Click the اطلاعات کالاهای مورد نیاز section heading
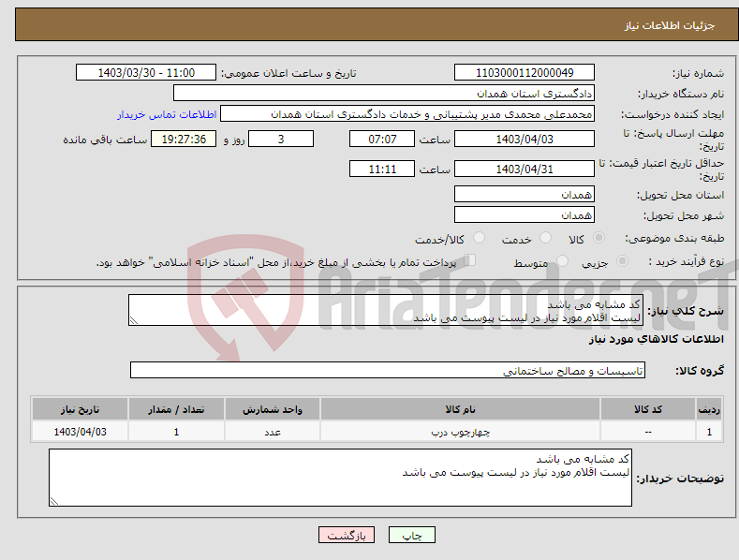The image size is (739, 560). tap(656, 339)
